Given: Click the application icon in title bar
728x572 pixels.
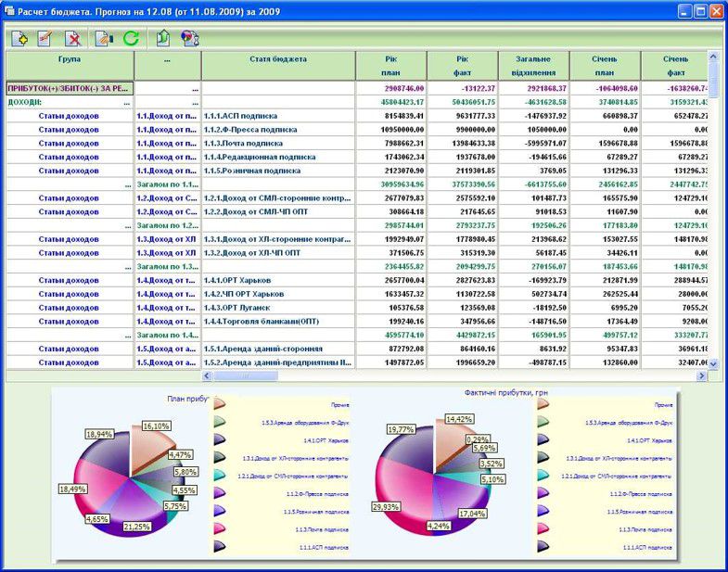Looking at the screenshot, I should (x=9, y=11).
